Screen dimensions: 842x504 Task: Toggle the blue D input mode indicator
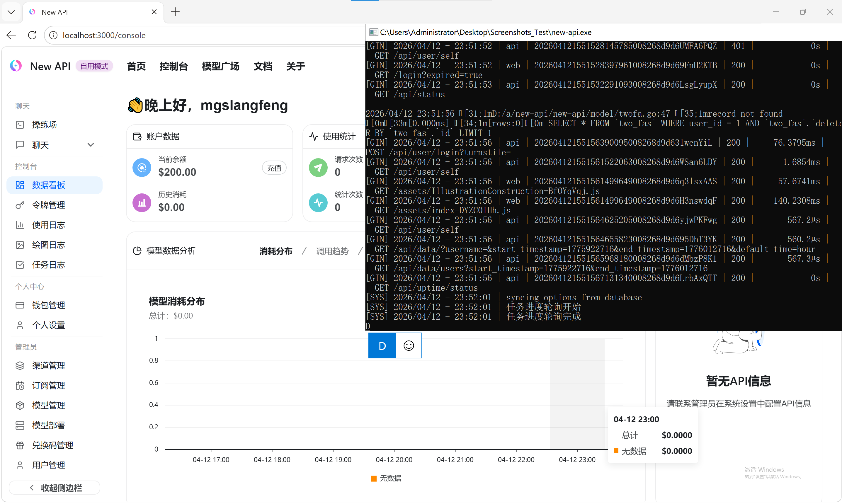click(x=382, y=346)
